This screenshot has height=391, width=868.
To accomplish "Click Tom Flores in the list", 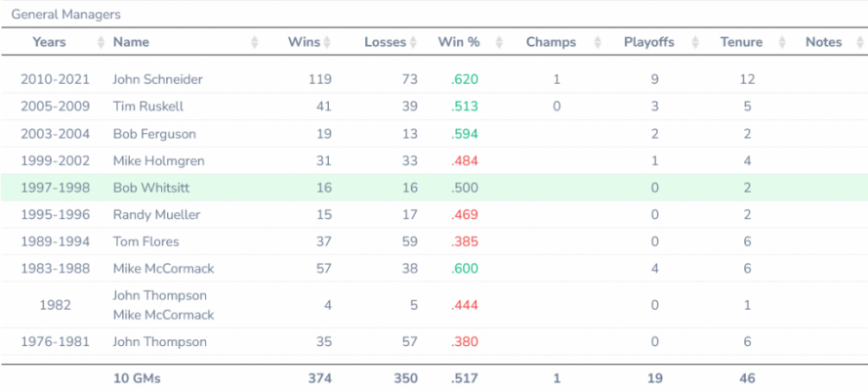I will [146, 242].
